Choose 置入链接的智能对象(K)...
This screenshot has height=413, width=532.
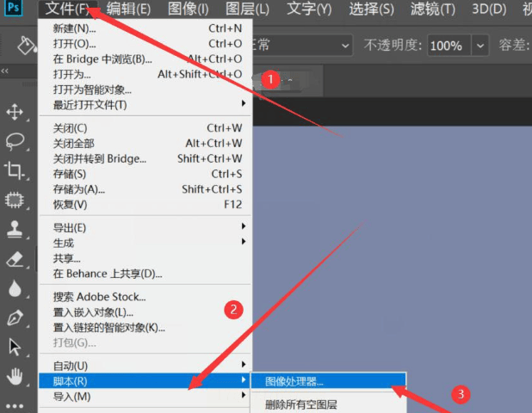pyautogui.click(x=145, y=328)
